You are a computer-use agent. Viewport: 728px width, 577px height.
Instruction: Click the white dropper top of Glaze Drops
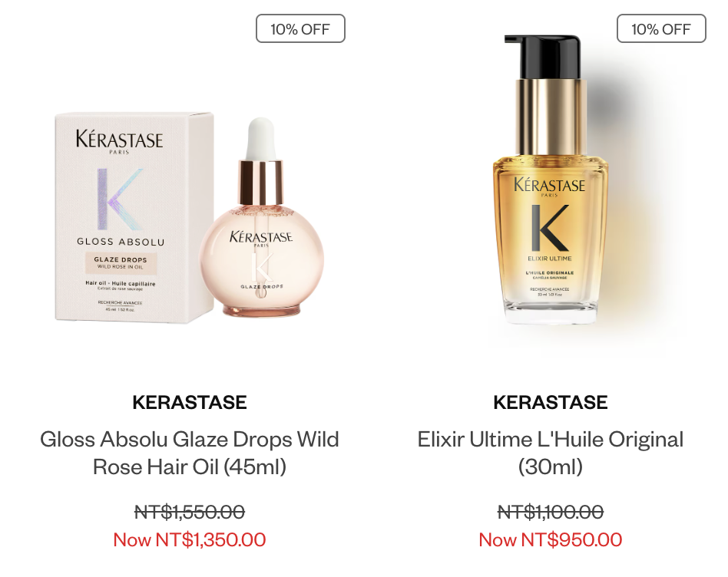tap(260, 138)
